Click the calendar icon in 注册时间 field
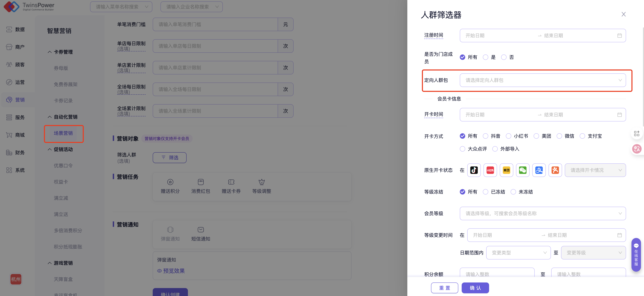 tap(619, 36)
